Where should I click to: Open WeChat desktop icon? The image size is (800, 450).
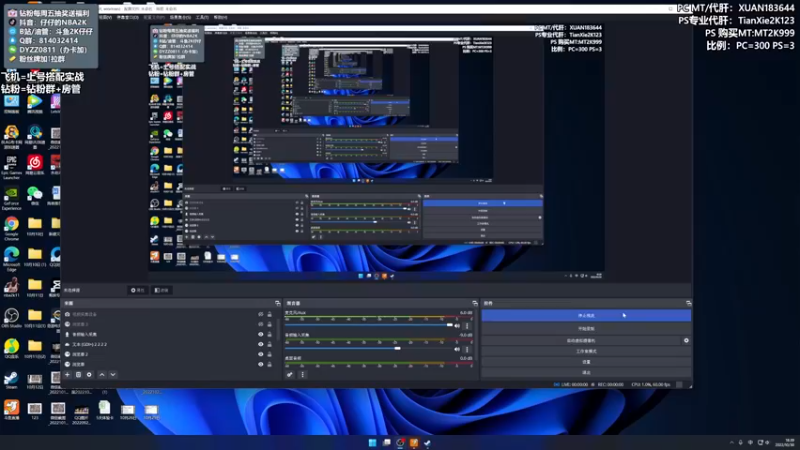click(x=35, y=195)
